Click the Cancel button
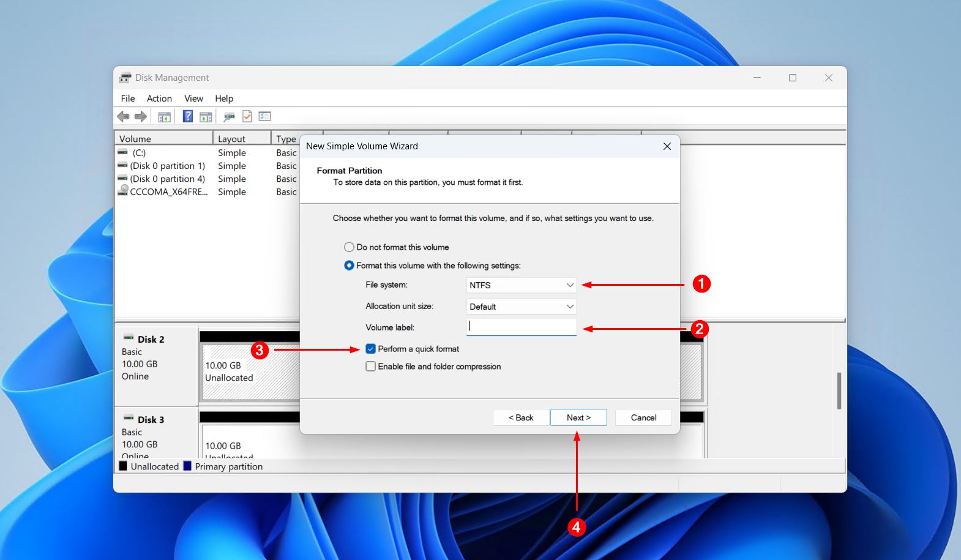Viewport: 961px width, 560px height. click(643, 417)
